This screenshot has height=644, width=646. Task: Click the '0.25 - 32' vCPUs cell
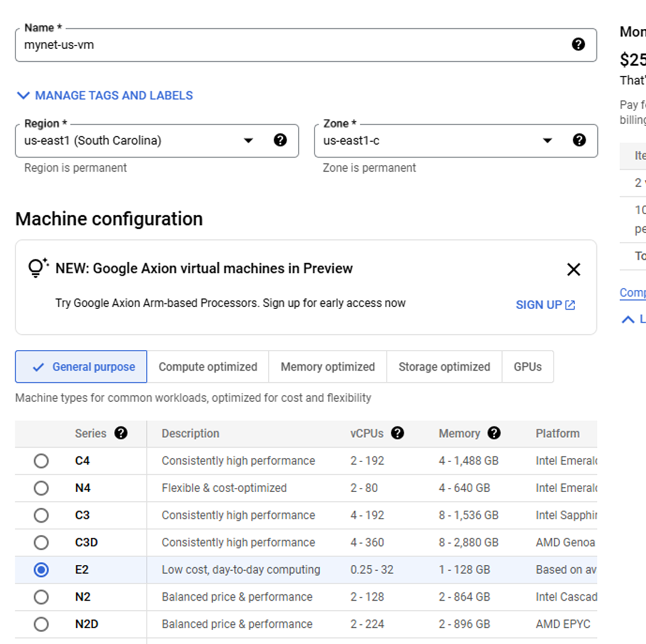(372, 570)
